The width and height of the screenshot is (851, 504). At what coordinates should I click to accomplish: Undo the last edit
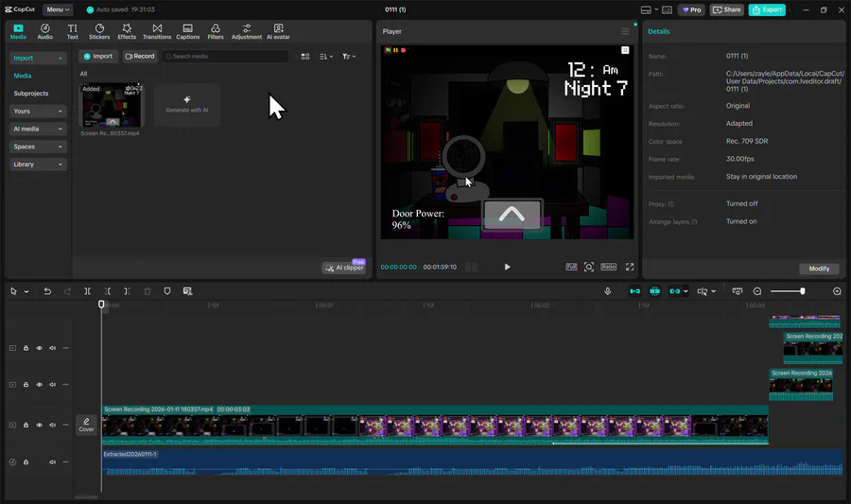coord(47,291)
